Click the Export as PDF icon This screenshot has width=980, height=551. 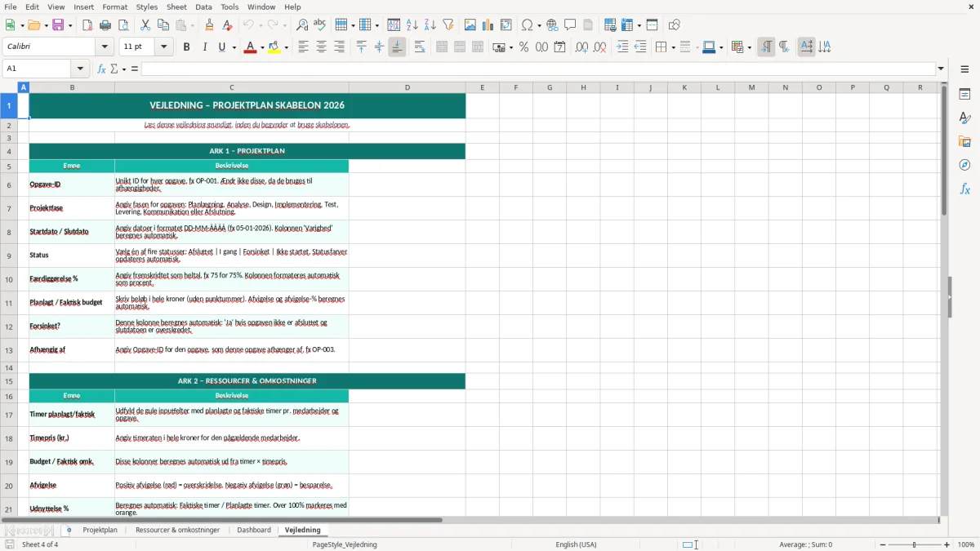point(87,25)
